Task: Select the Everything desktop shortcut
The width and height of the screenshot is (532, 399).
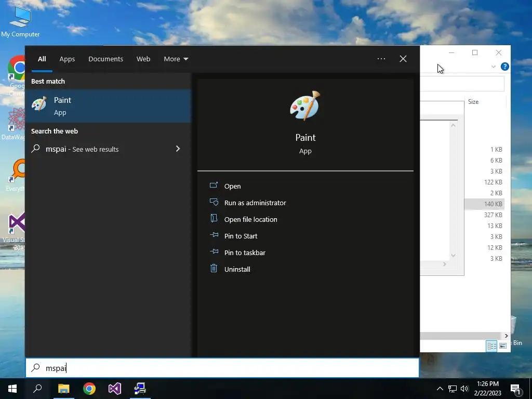Action: (15, 176)
